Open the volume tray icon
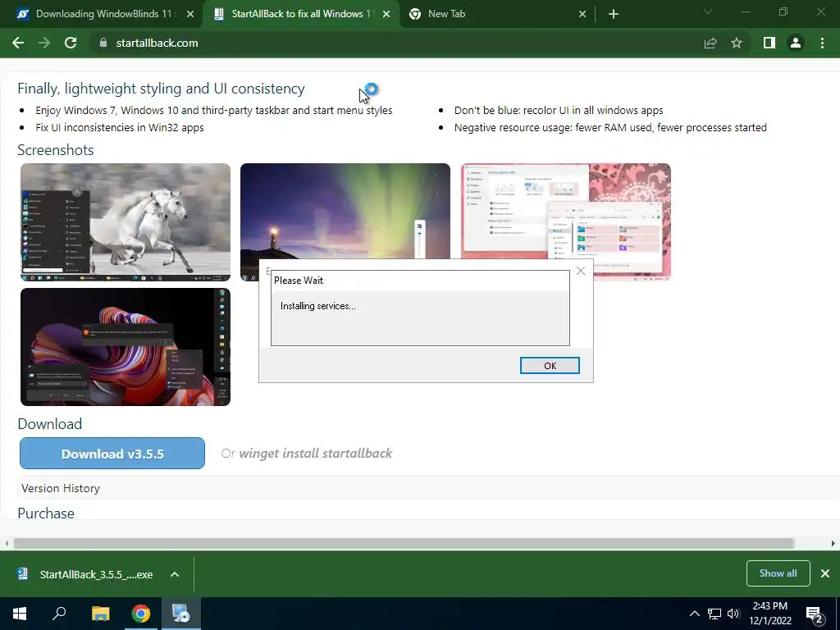 [733, 614]
